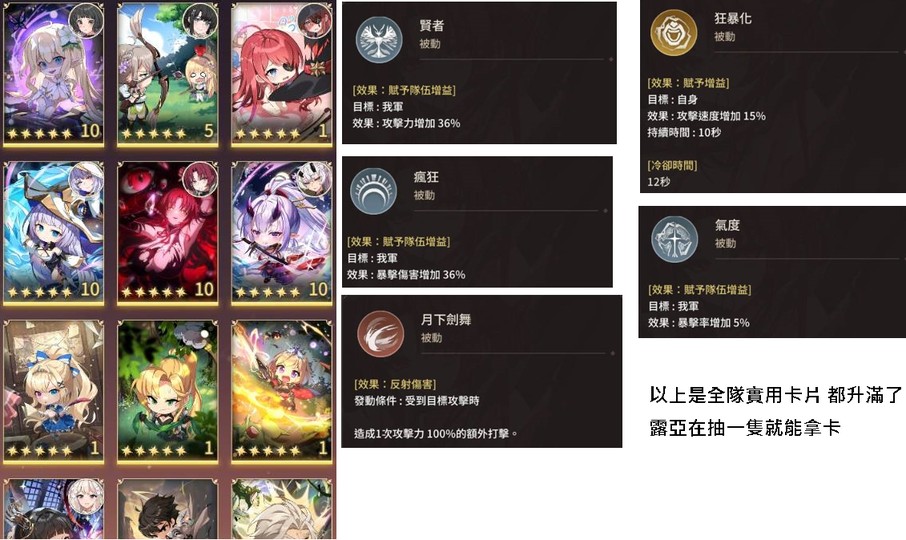The image size is (906, 540).
Task: Select the 氣度 skill icon
Action: (x=674, y=239)
